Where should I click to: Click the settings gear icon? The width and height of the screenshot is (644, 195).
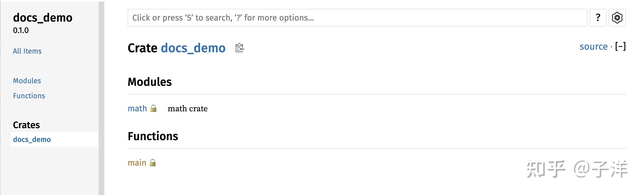coord(617,18)
